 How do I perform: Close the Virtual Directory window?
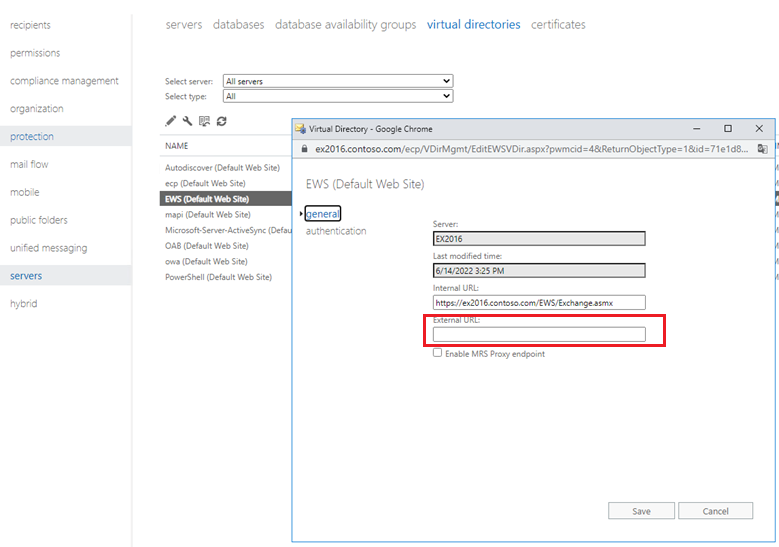759,129
